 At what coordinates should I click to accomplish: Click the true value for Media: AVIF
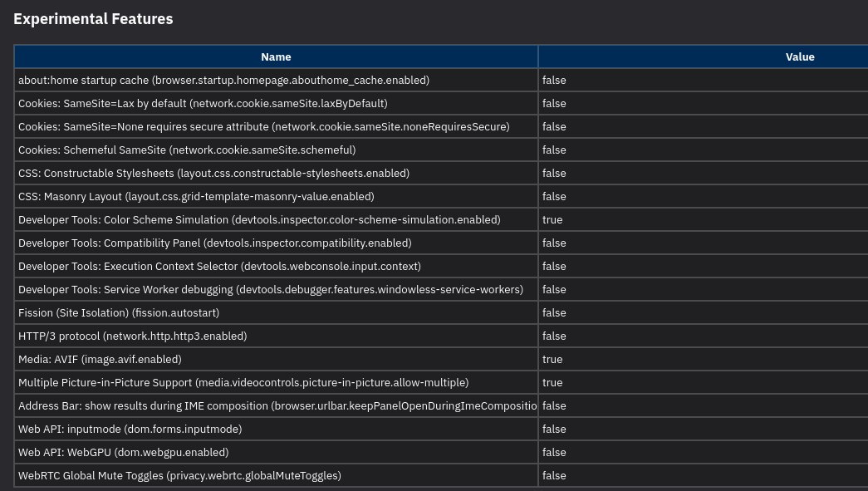(x=552, y=359)
